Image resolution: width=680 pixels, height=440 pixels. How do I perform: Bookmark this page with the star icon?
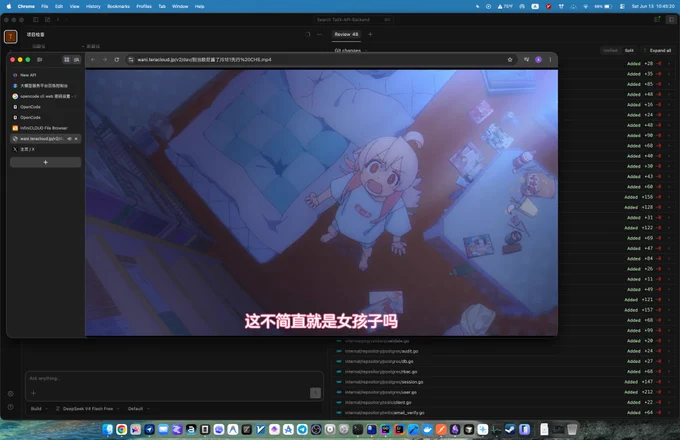[x=510, y=59]
